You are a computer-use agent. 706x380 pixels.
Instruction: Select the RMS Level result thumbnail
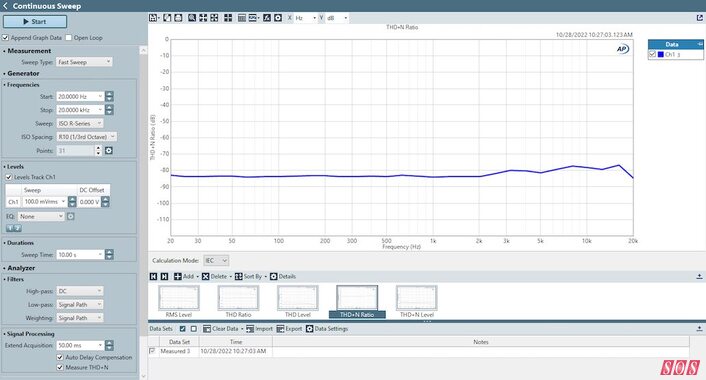pyautogui.click(x=179, y=302)
